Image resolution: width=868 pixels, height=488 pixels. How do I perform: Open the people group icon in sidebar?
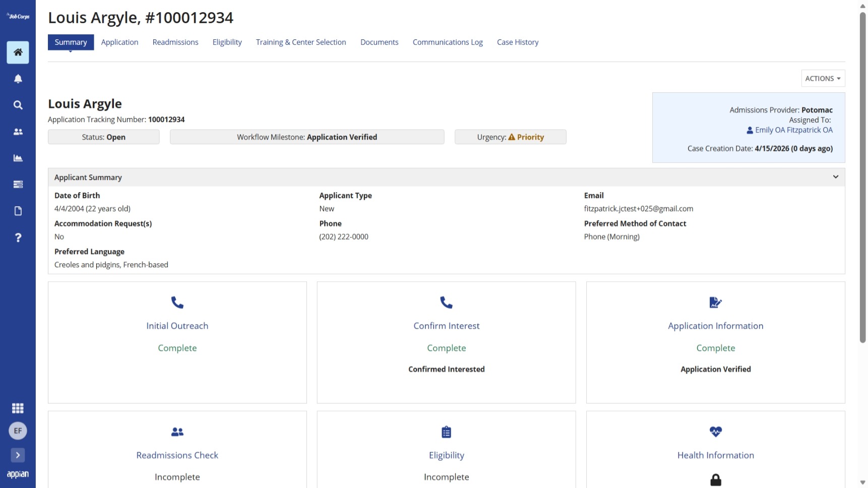tap(18, 132)
